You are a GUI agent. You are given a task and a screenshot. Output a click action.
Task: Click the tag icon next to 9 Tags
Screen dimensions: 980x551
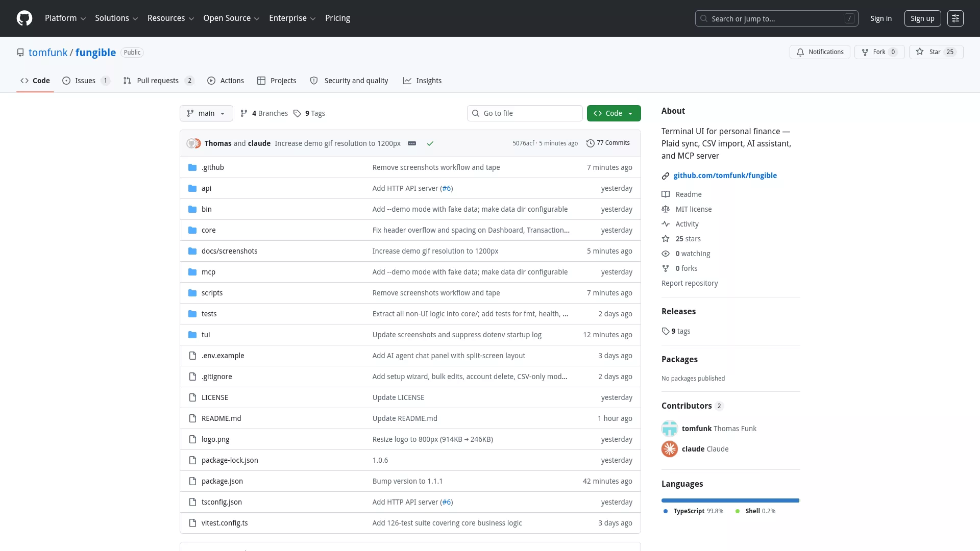(297, 113)
